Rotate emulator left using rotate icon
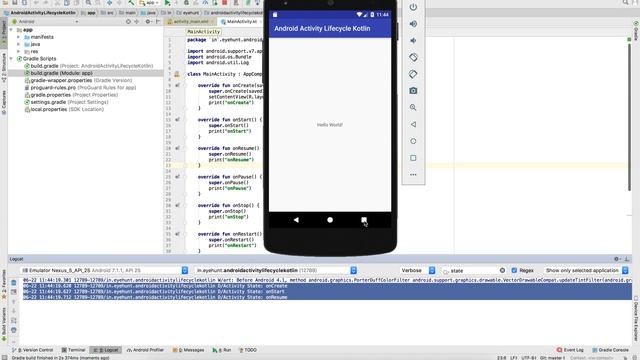 [x=413, y=57]
